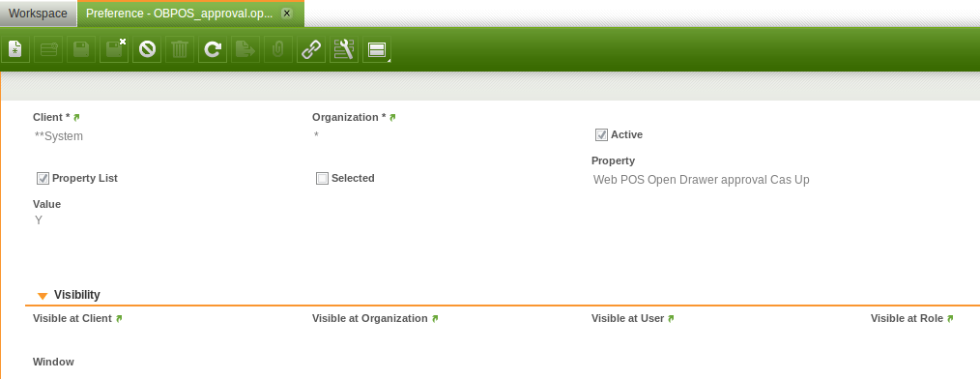Click the save and close icon
This screenshot has width=980, height=379.
click(x=114, y=49)
